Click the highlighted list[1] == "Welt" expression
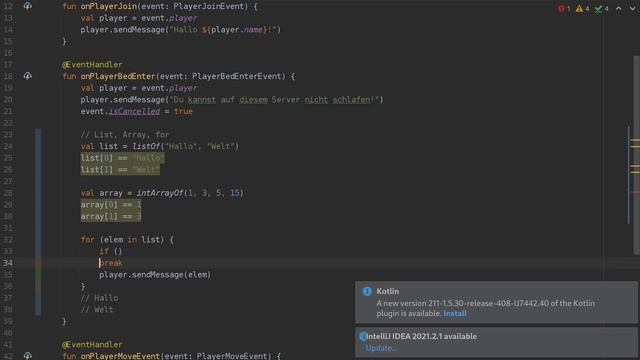 tap(120, 169)
